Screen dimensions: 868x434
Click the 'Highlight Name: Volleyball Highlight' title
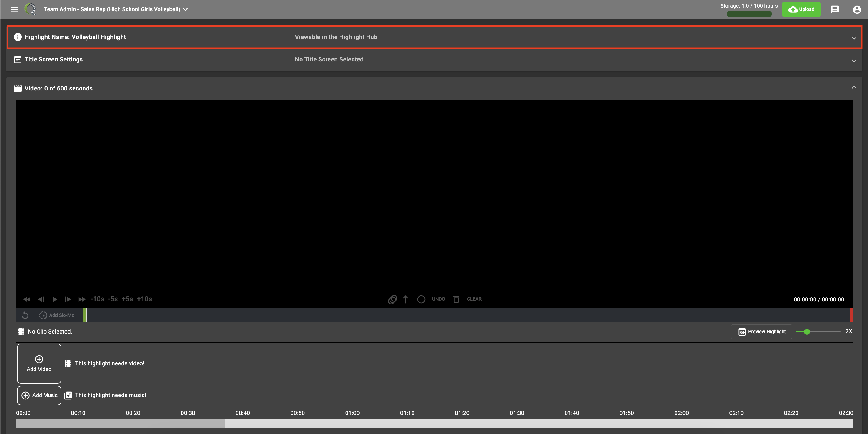(x=75, y=37)
